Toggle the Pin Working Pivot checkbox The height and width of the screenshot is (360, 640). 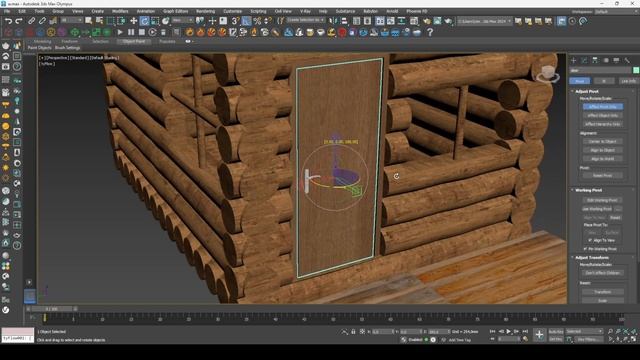pos(585,249)
